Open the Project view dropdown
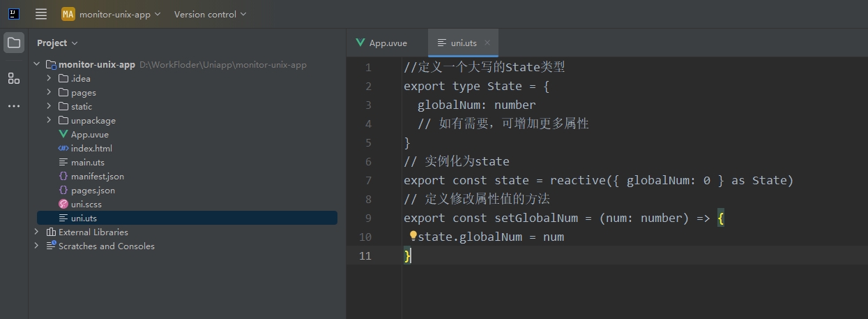This screenshot has width=868, height=319. pyautogui.click(x=57, y=43)
